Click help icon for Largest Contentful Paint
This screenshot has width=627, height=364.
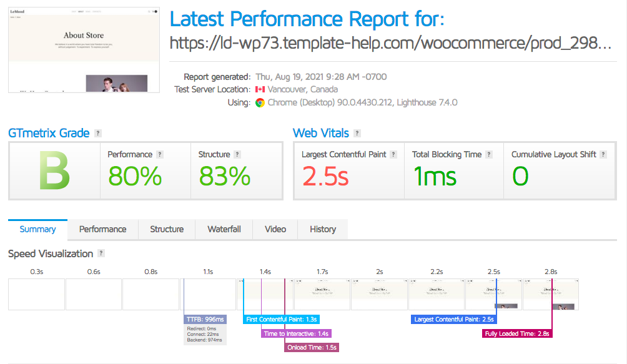(393, 154)
